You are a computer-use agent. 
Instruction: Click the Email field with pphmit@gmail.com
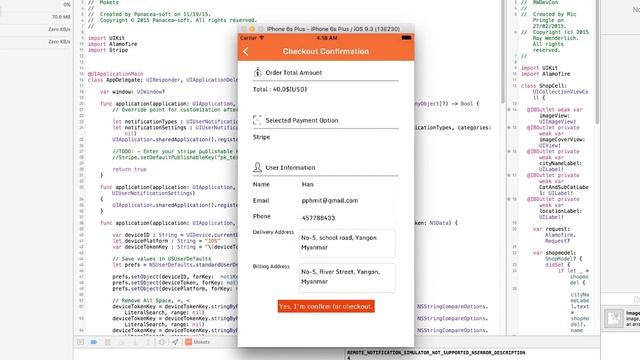347,200
